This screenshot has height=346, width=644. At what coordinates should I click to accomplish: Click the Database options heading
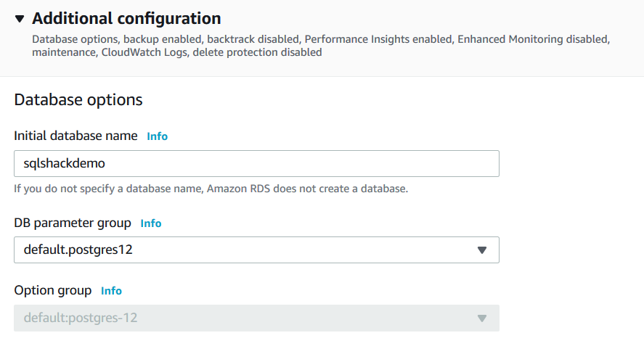[x=78, y=99]
